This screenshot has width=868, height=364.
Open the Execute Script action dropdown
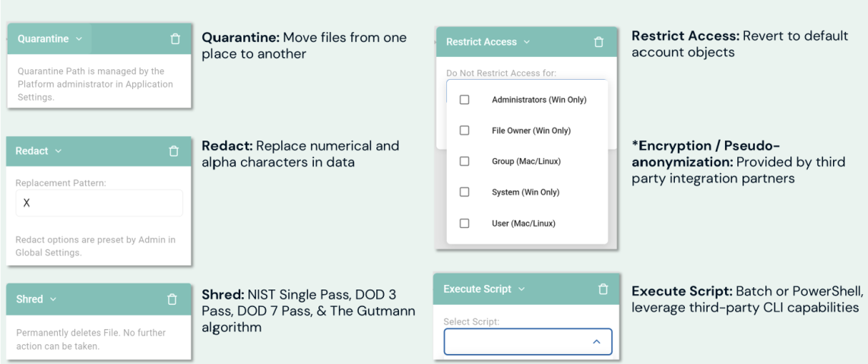(484, 289)
